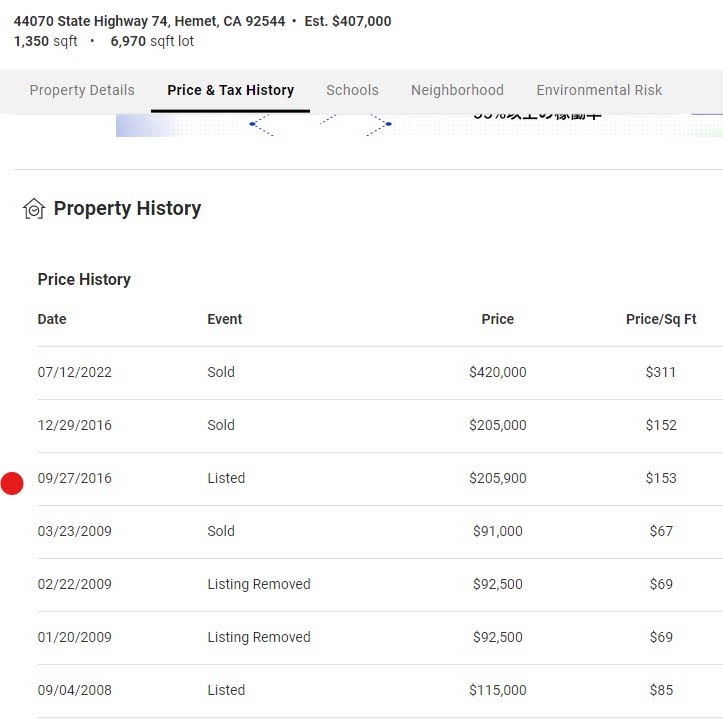Open the Property Details tab
The width and height of the screenshot is (723, 723).
pyautogui.click(x=82, y=90)
